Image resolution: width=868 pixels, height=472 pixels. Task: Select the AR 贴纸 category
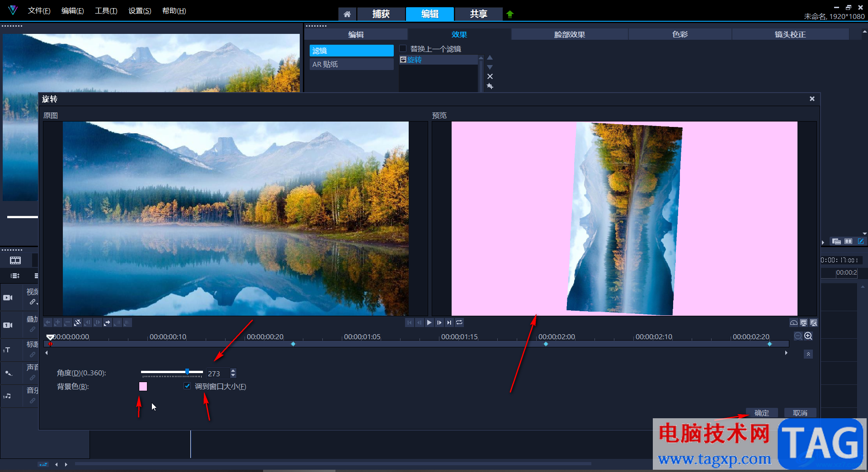[x=351, y=64]
